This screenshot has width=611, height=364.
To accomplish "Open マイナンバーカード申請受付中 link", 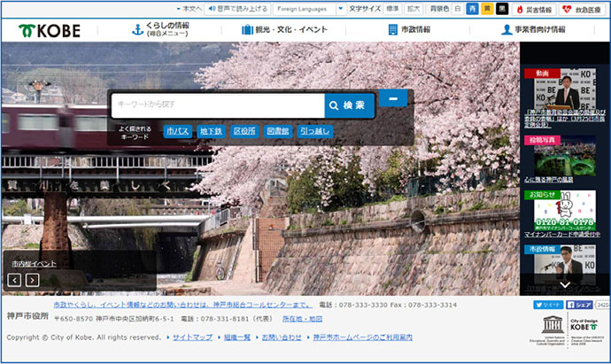I will [562, 235].
